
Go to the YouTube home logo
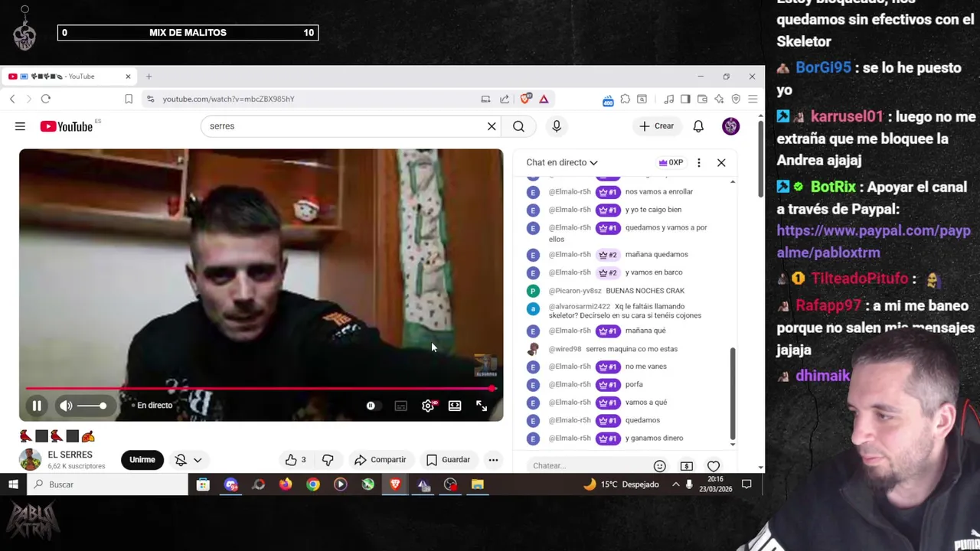[66, 126]
